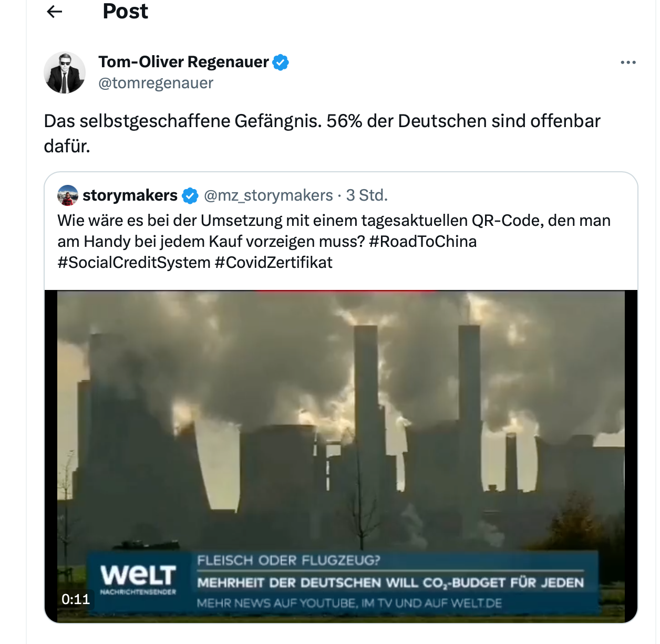This screenshot has height=644, width=660.
Task: Open the @tomregenauer handle
Action: 156,83
